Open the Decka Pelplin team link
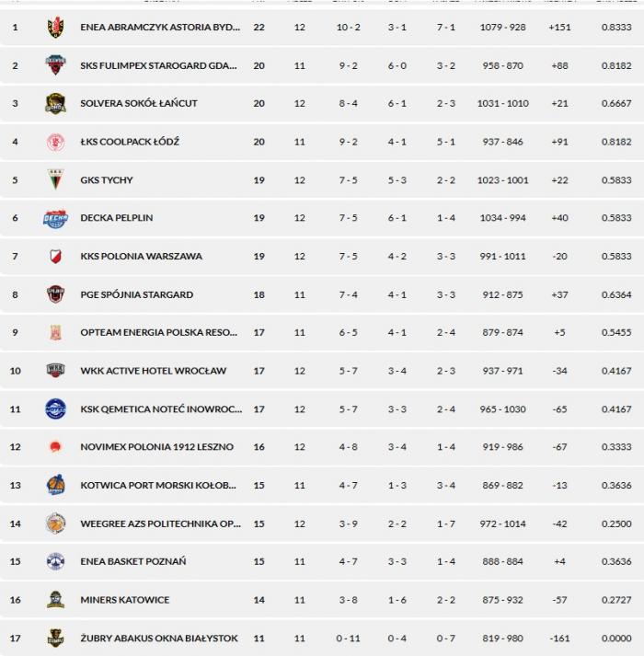644x656 pixels. pos(117,218)
